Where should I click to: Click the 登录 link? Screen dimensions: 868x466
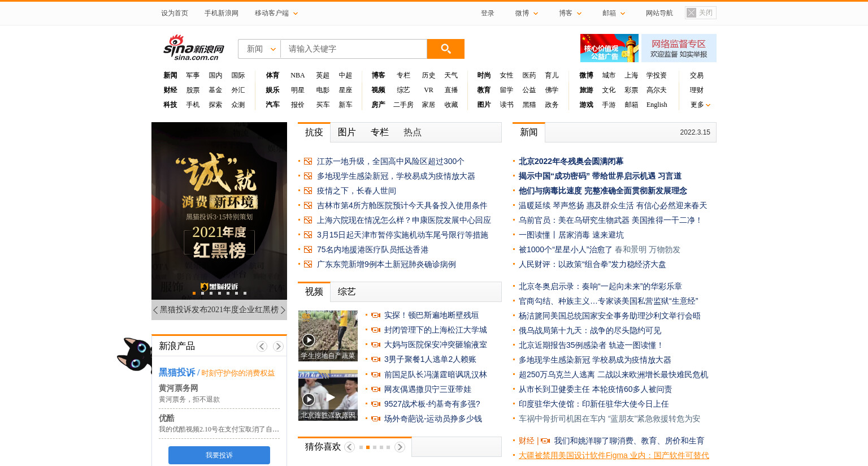click(488, 13)
